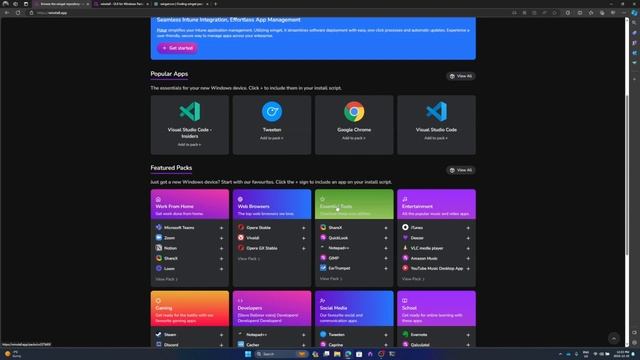Screen dimensions: 640x360
Task: Open View All for Featured Packs
Action: point(460,170)
